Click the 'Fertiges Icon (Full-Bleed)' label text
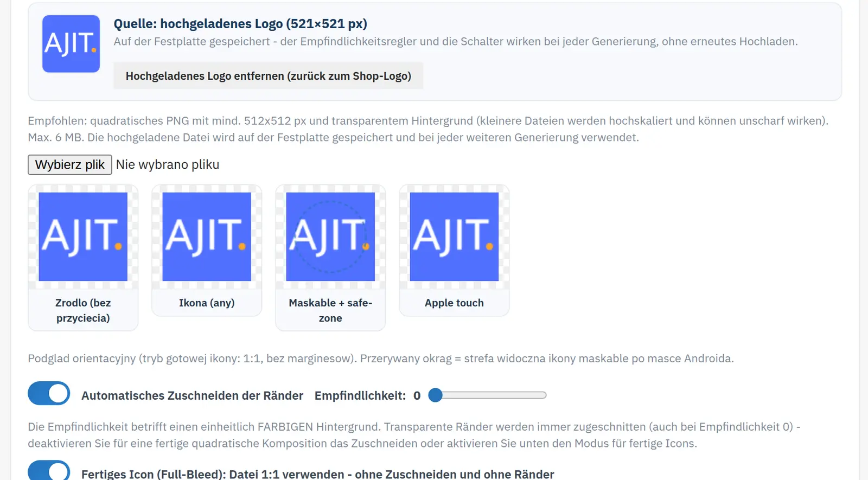This screenshot has width=868, height=480. (x=318, y=474)
